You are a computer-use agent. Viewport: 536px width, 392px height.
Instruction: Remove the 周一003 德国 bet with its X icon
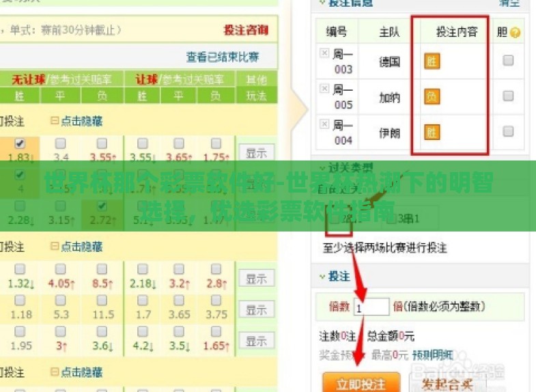point(324,53)
